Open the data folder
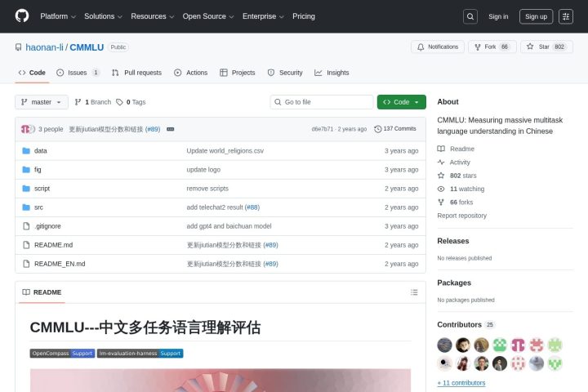 click(x=41, y=151)
